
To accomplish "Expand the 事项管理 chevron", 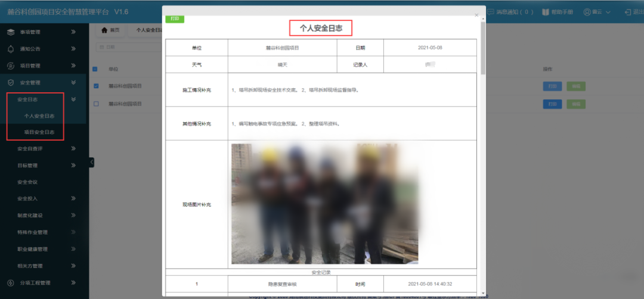I will (x=73, y=32).
